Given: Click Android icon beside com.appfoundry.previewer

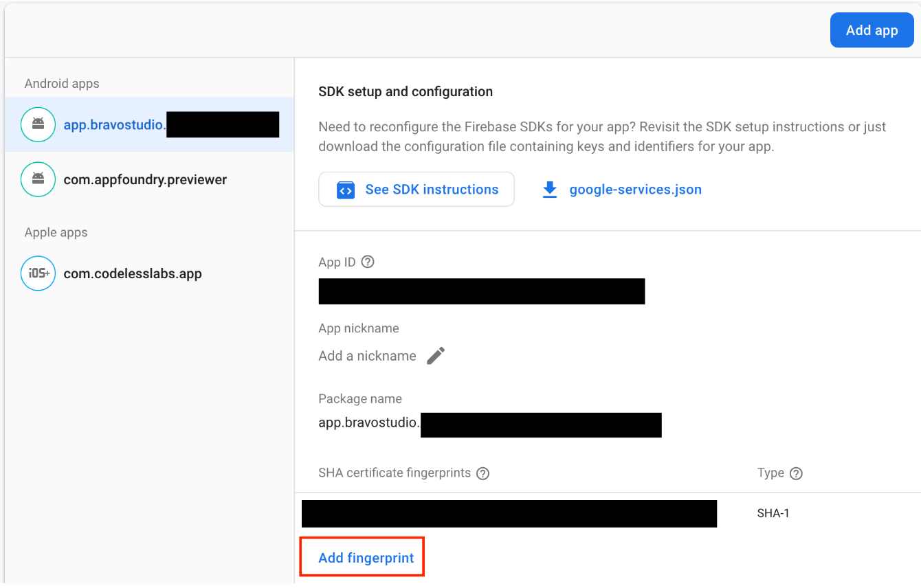Looking at the screenshot, I should click(38, 179).
